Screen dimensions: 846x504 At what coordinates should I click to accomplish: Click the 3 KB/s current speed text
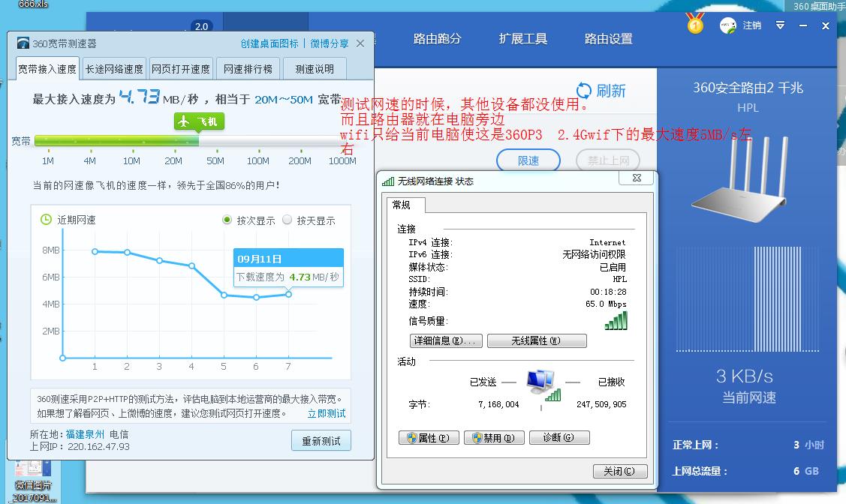(745, 376)
